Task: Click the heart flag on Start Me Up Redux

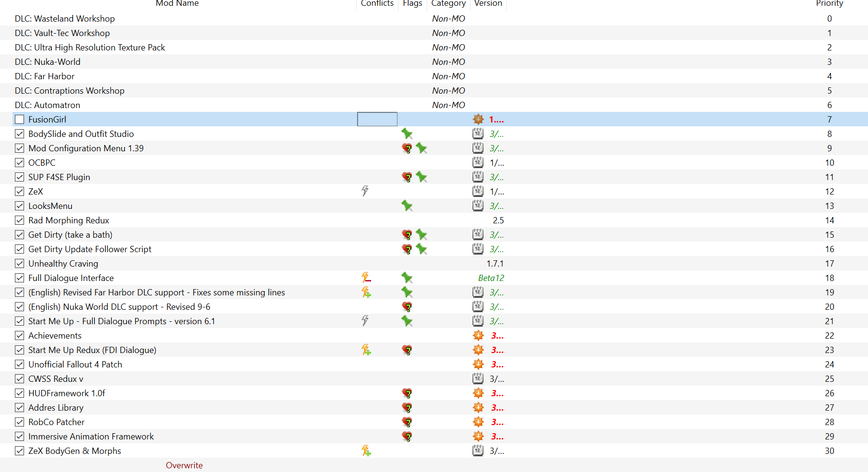Action: point(407,350)
